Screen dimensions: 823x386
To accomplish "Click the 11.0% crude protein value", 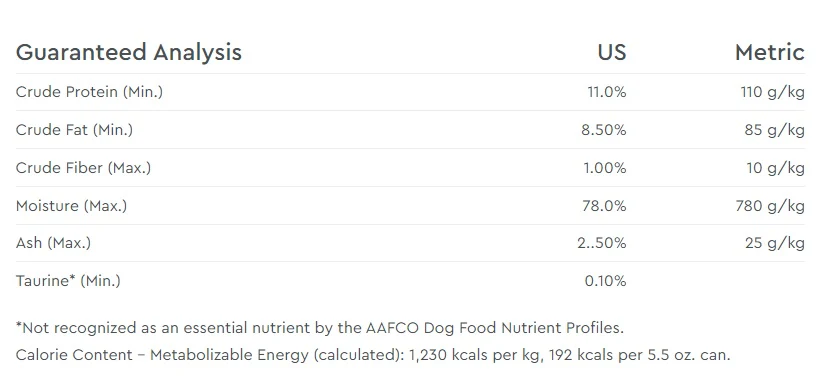I will (x=607, y=92).
